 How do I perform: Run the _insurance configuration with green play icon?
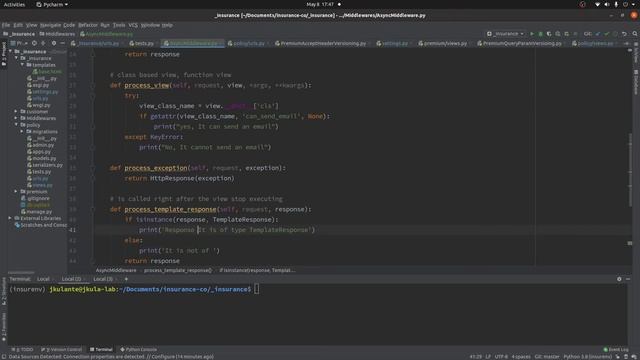point(532,34)
